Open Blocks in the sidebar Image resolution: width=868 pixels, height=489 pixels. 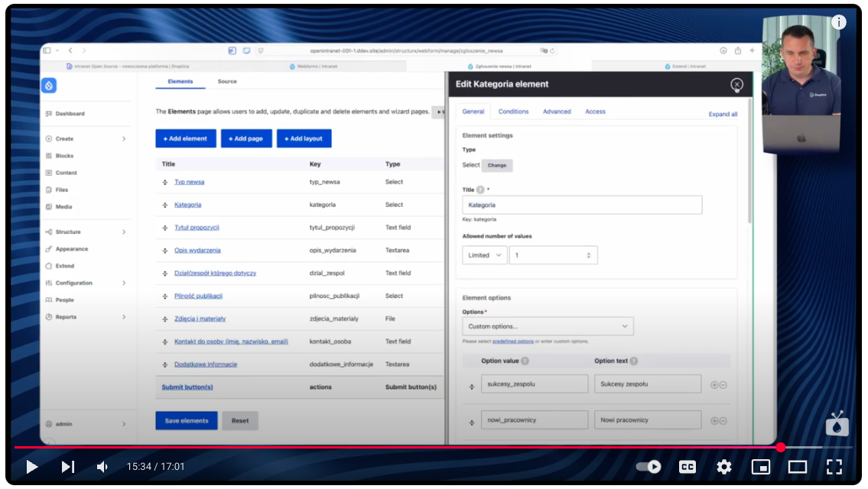(64, 156)
